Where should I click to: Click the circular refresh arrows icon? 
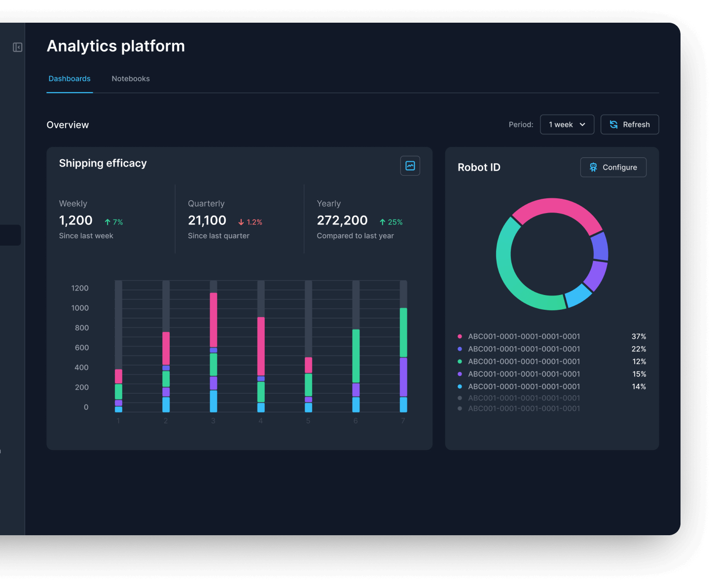click(614, 124)
